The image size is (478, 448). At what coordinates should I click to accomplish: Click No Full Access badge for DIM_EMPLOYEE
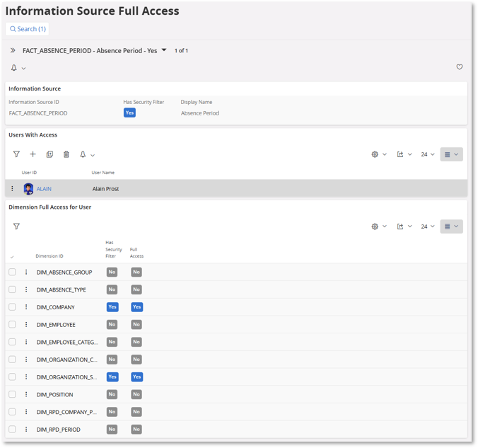pyautogui.click(x=136, y=324)
